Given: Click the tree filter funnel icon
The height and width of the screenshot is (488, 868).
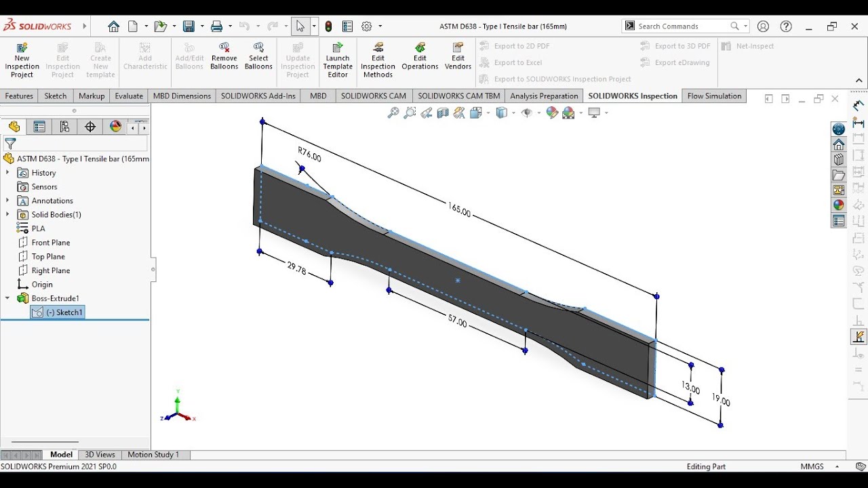Looking at the screenshot, I should 10,144.
